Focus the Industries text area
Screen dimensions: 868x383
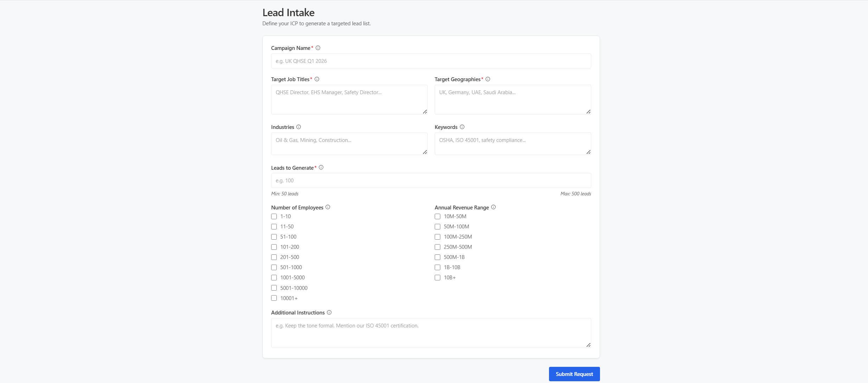(x=349, y=144)
